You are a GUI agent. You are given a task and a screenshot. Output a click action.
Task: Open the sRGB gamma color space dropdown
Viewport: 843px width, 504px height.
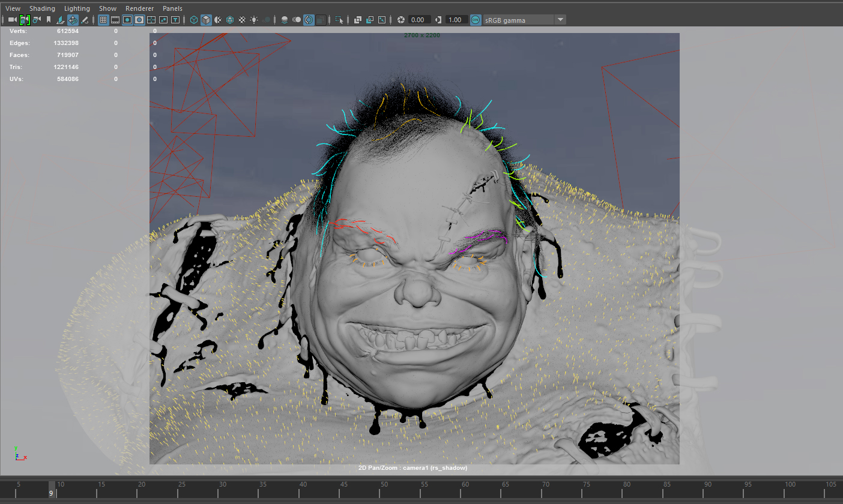[x=524, y=20]
